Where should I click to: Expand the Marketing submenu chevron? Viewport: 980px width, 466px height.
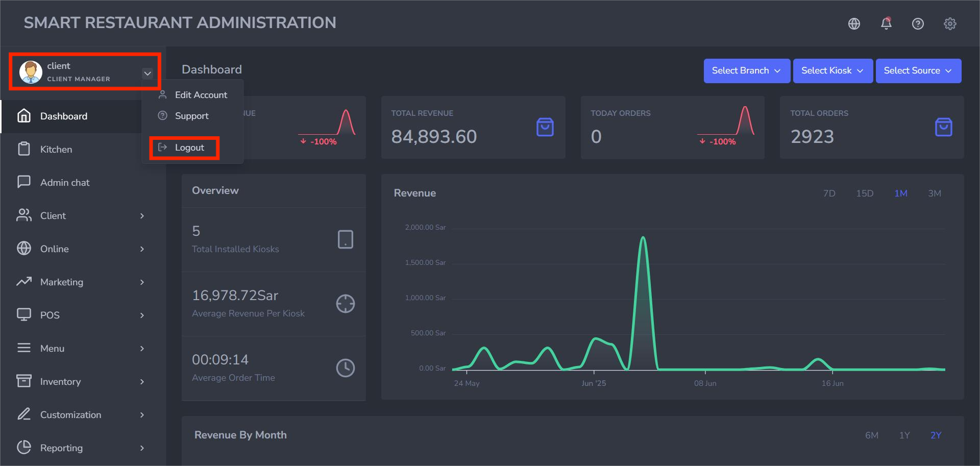[142, 282]
